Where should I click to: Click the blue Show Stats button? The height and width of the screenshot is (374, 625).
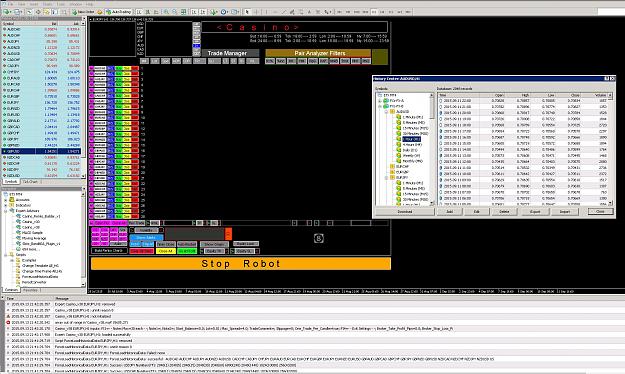coord(146,238)
